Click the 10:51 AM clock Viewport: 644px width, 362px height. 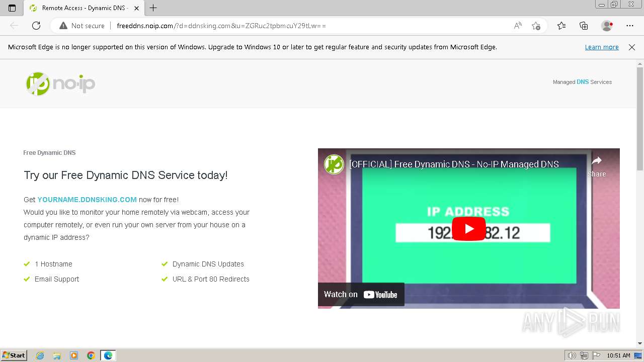[618, 355]
